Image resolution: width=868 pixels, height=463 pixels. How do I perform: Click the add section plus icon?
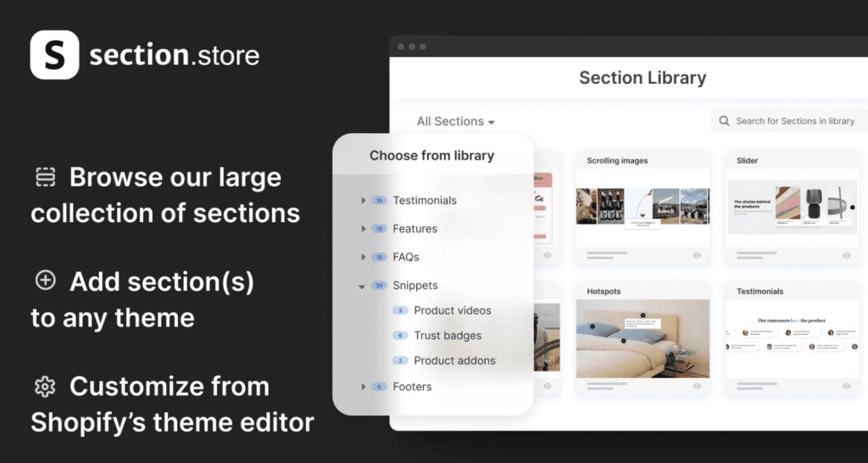[x=45, y=281]
